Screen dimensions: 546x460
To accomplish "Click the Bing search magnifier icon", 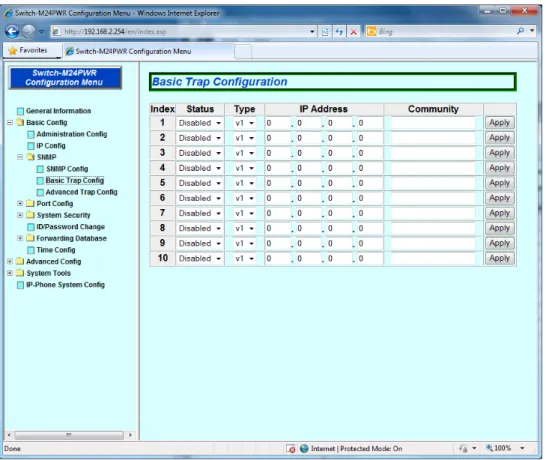I will 520,31.
